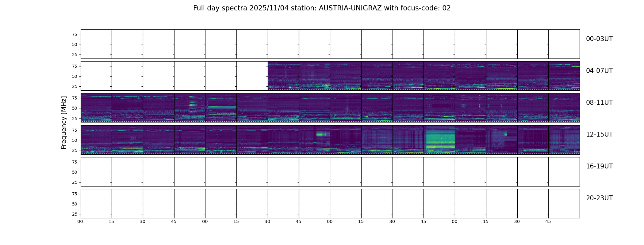Click the '08-11UT' row label

pyautogui.click(x=599, y=103)
